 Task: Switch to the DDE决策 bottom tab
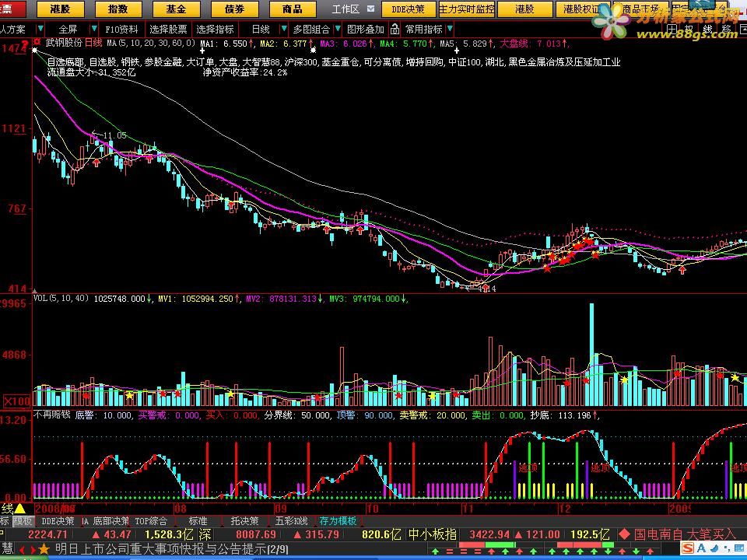58,521
